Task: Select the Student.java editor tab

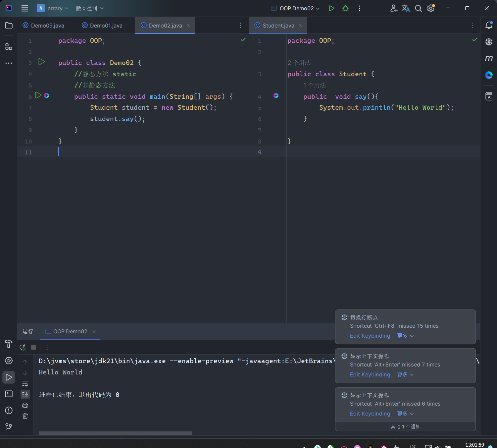Action: pos(278,26)
